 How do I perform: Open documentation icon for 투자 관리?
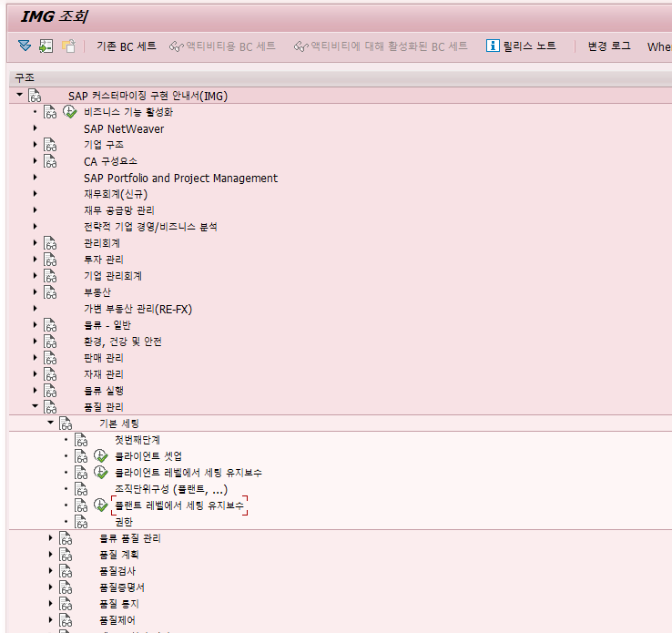coord(50,260)
